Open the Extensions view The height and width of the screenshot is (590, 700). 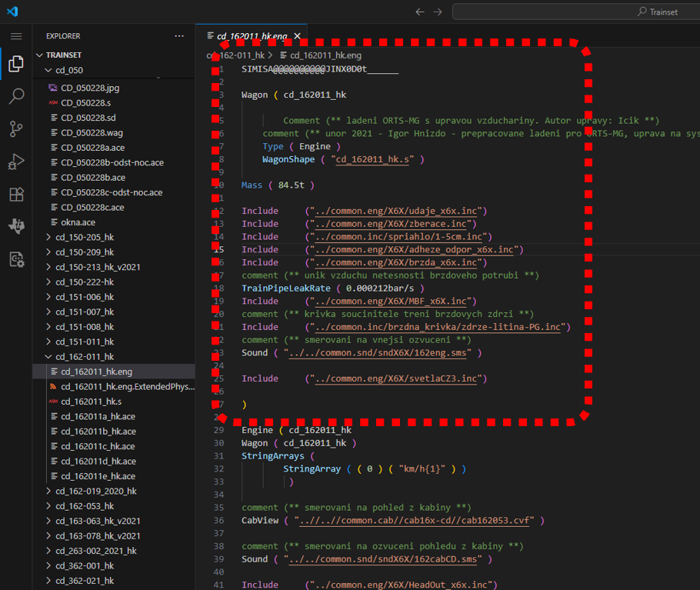[15, 194]
